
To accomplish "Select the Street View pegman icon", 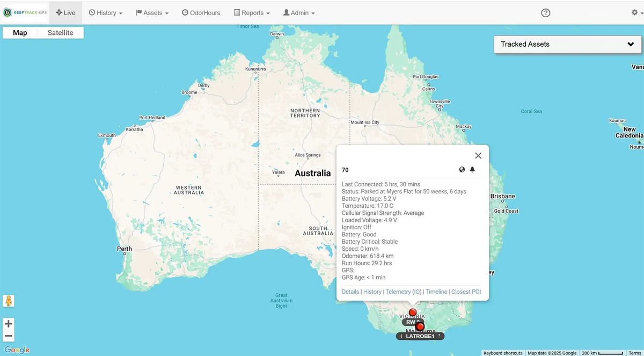I will [9, 301].
